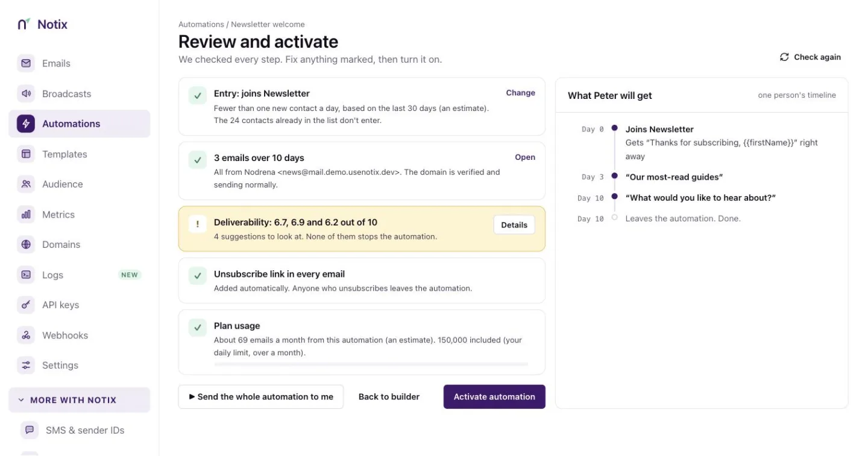Go back to builder
Screen dimensions: 868x456
point(389,397)
